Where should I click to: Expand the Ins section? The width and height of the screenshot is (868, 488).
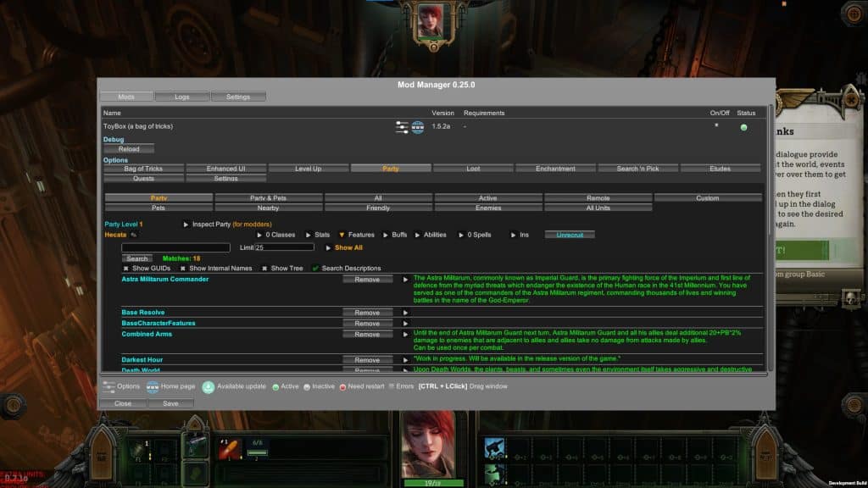[x=513, y=236]
